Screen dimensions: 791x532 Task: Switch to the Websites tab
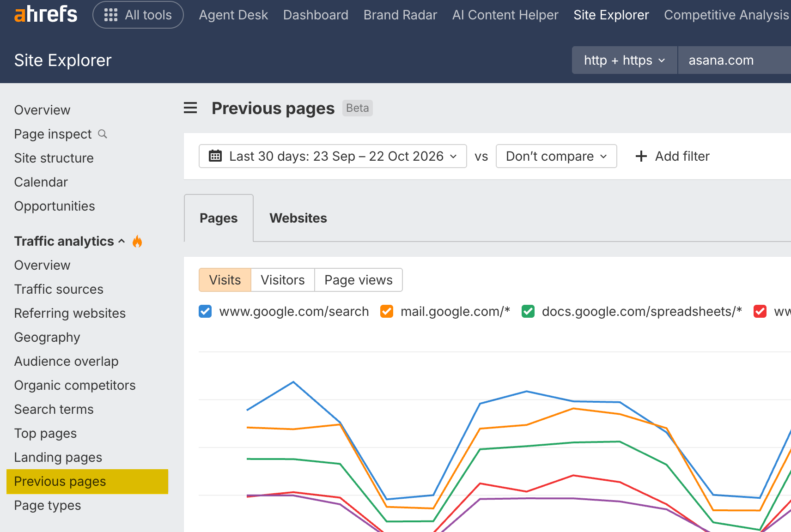(x=298, y=218)
